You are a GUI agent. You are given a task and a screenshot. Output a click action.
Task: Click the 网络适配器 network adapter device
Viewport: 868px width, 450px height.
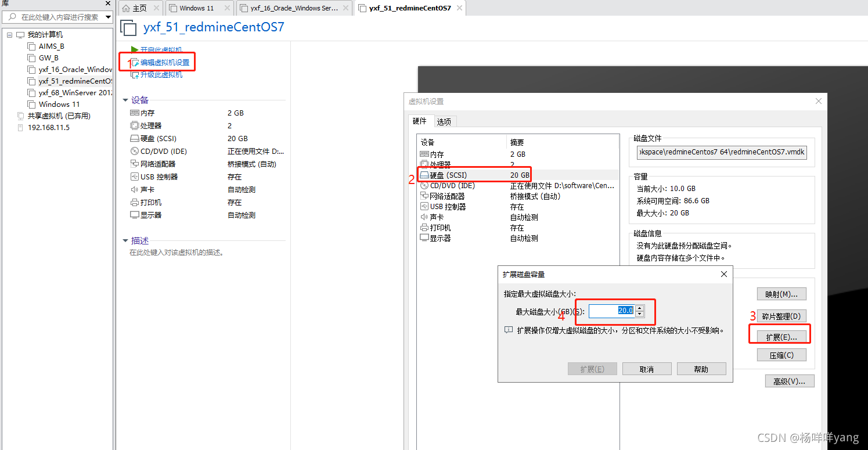pyautogui.click(x=447, y=196)
